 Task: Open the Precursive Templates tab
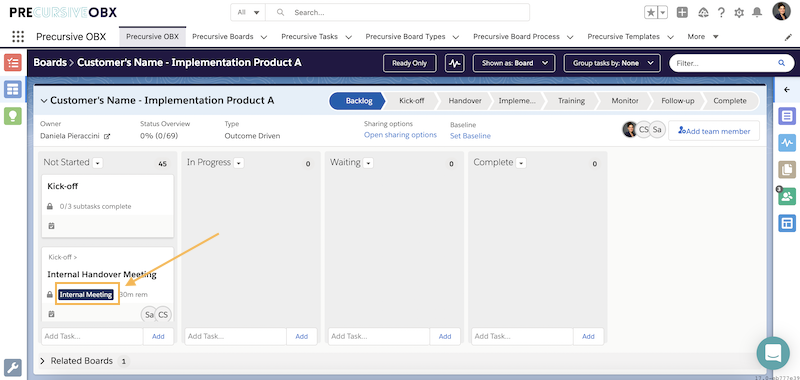tap(623, 37)
